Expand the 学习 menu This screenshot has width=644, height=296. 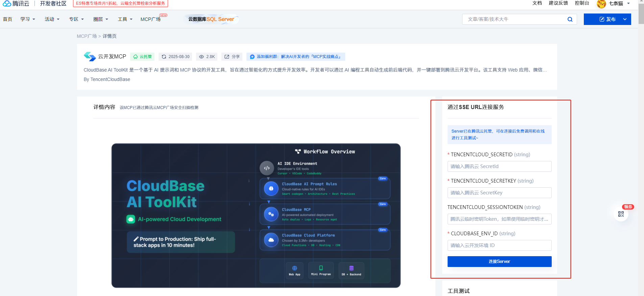[x=28, y=19]
